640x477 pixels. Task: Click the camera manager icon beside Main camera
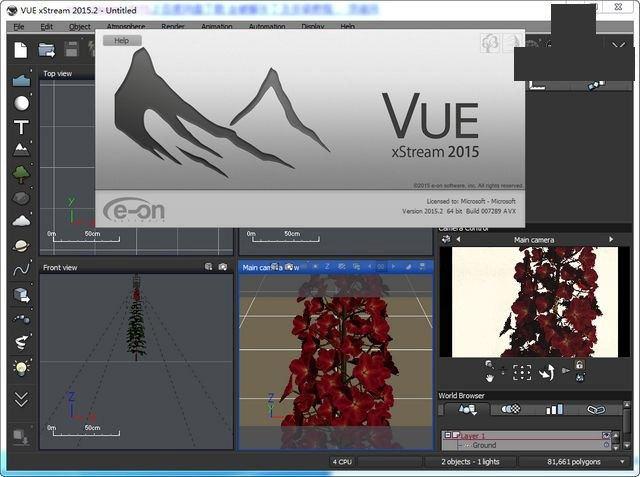point(446,239)
